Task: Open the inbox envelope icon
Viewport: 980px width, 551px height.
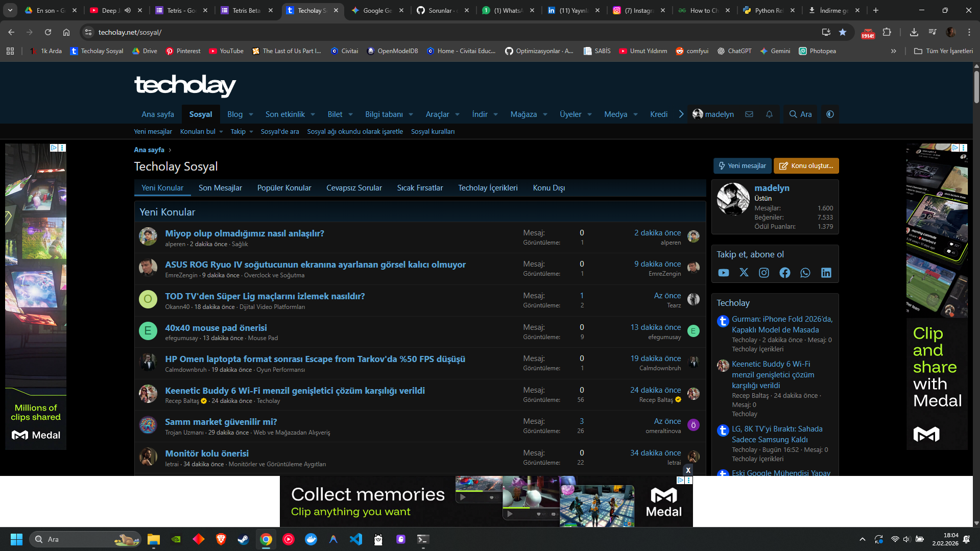Action: pyautogui.click(x=749, y=114)
